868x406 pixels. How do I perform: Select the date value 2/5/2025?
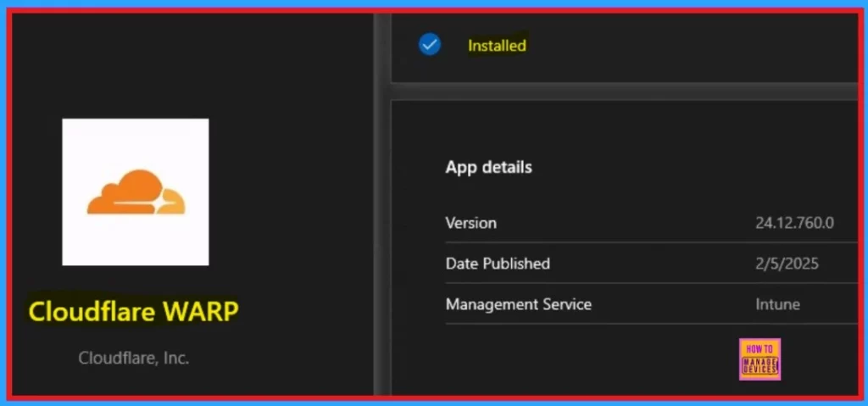(787, 264)
